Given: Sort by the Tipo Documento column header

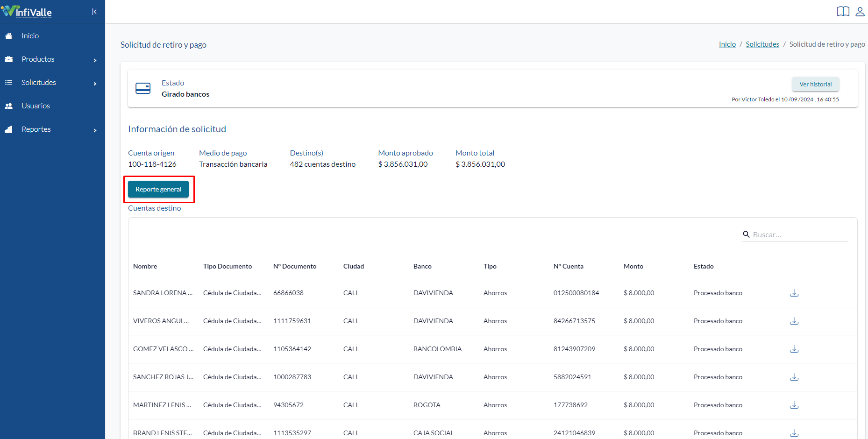Looking at the screenshot, I should [228, 266].
